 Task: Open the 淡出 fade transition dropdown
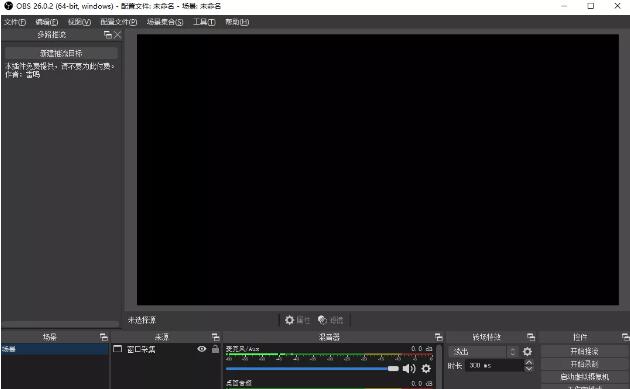483,352
